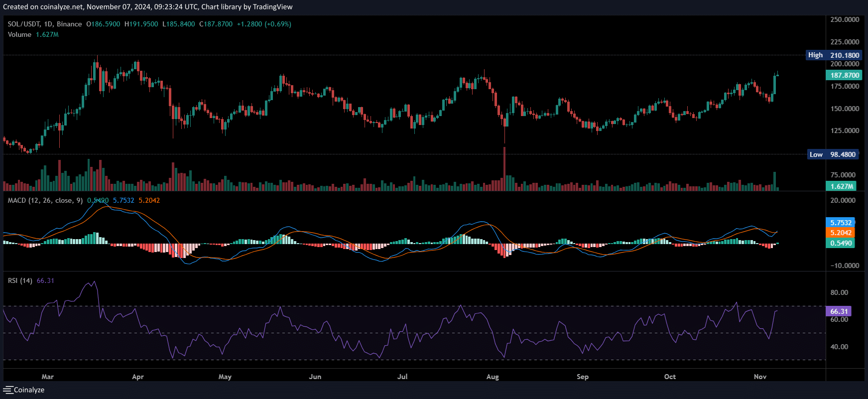Viewport: 868px width, 399px height.
Task: Click the Nov label on time axis
Action: coord(760,377)
